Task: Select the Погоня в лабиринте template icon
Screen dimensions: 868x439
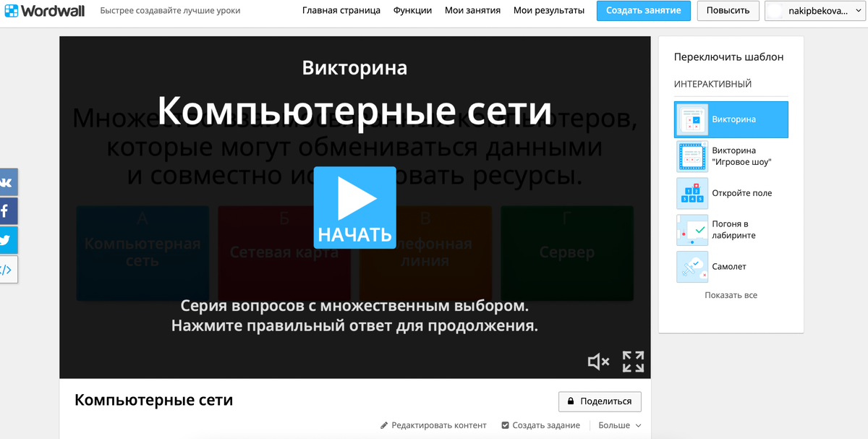Action: [x=692, y=230]
